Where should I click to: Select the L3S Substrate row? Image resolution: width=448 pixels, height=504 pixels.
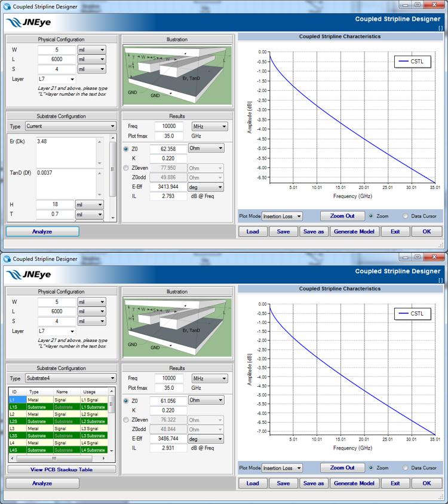58,435
